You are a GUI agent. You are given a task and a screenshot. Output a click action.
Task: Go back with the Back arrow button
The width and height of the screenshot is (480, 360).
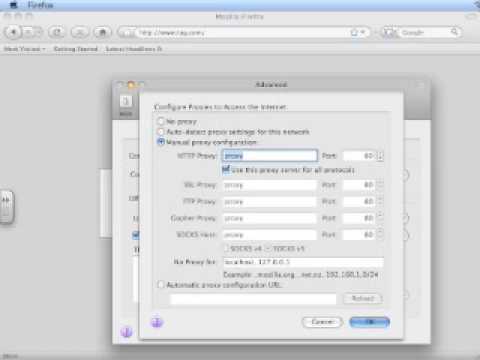(x=14, y=32)
